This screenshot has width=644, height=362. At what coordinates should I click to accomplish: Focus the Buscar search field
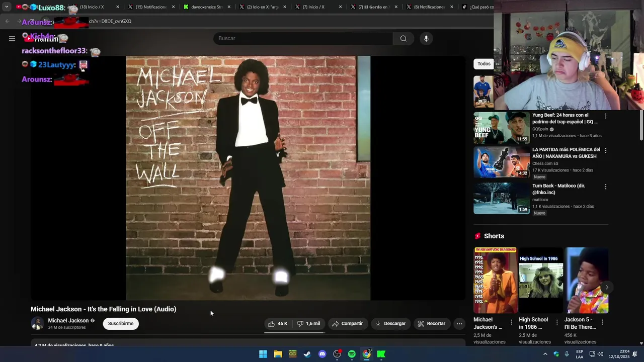click(x=303, y=38)
